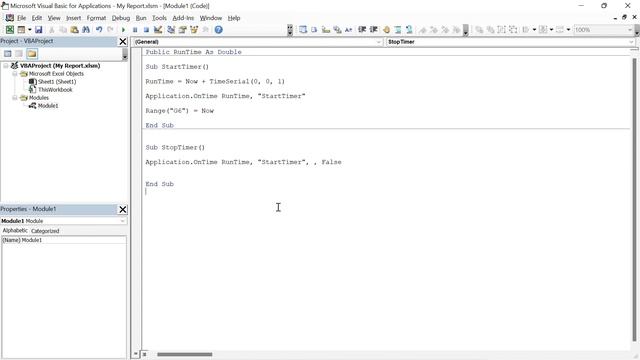Click the code line Range("G6") = Now

click(x=180, y=111)
